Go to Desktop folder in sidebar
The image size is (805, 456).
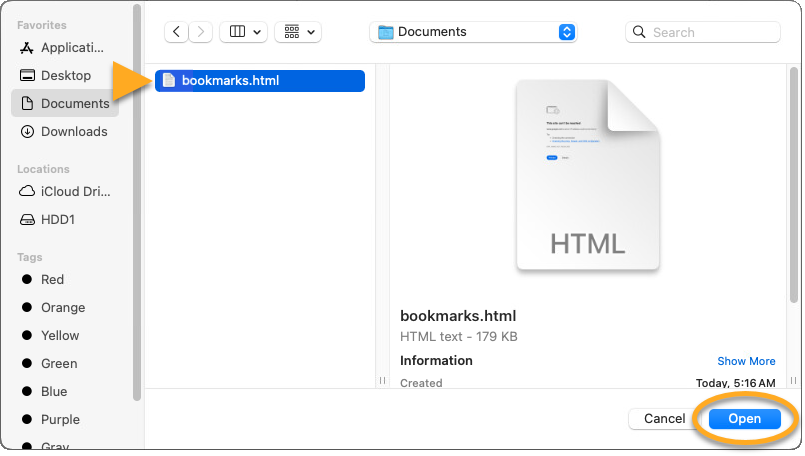pyautogui.click(x=65, y=75)
